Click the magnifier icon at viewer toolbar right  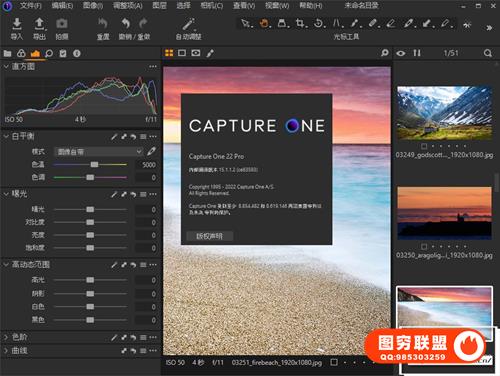tap(385, 53)
